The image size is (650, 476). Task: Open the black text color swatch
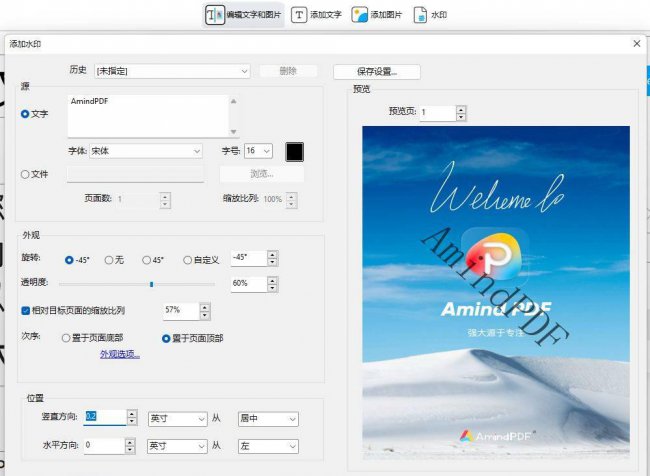(x=294, y=152)
